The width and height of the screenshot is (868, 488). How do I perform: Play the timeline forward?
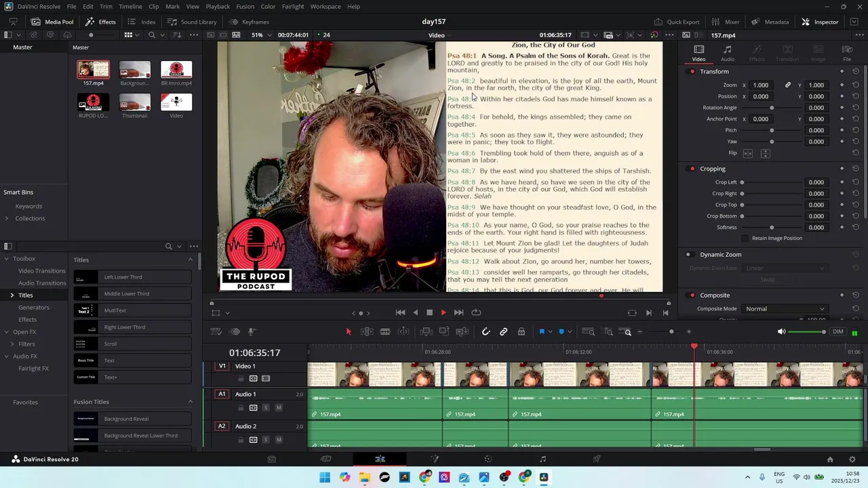(443, 312)
